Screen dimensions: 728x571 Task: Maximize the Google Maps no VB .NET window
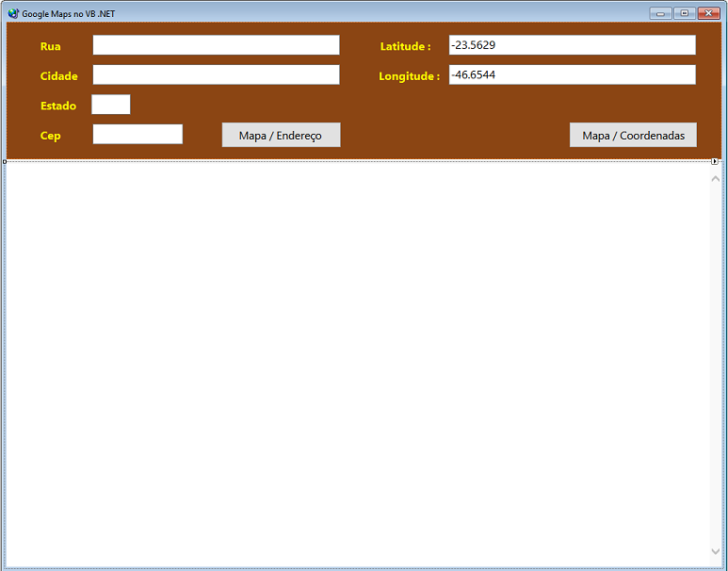685,13
